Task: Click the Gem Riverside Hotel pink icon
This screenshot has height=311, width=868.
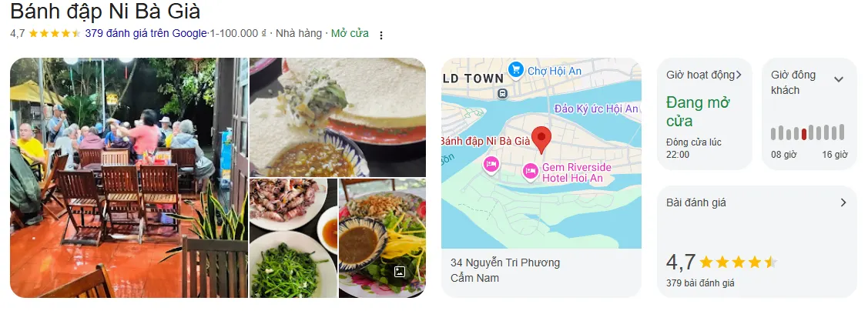Action: [x=531, y=172]
